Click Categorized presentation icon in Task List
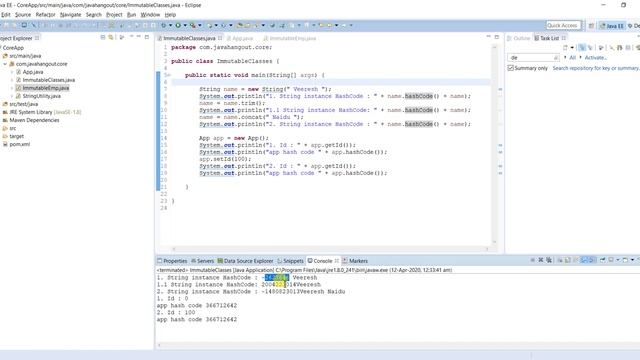Image resolution: width=640 pixels, height=360 pixels. pyautogui.click(x=582, y=48)
